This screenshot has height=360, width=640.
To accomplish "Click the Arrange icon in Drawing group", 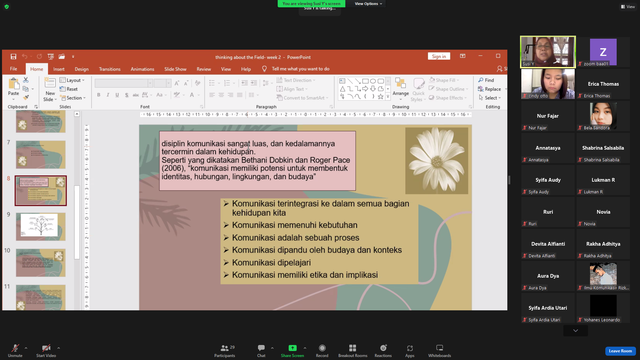I will coord(400,84).
